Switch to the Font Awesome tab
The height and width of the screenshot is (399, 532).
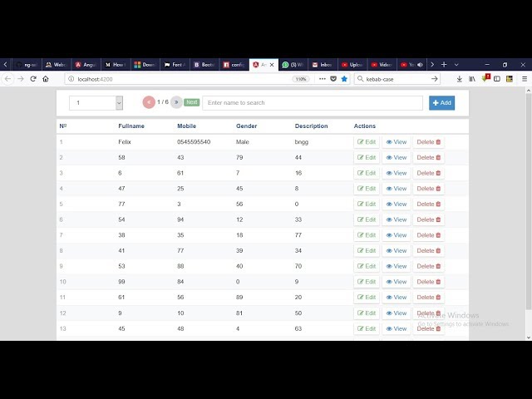(175, 65)
